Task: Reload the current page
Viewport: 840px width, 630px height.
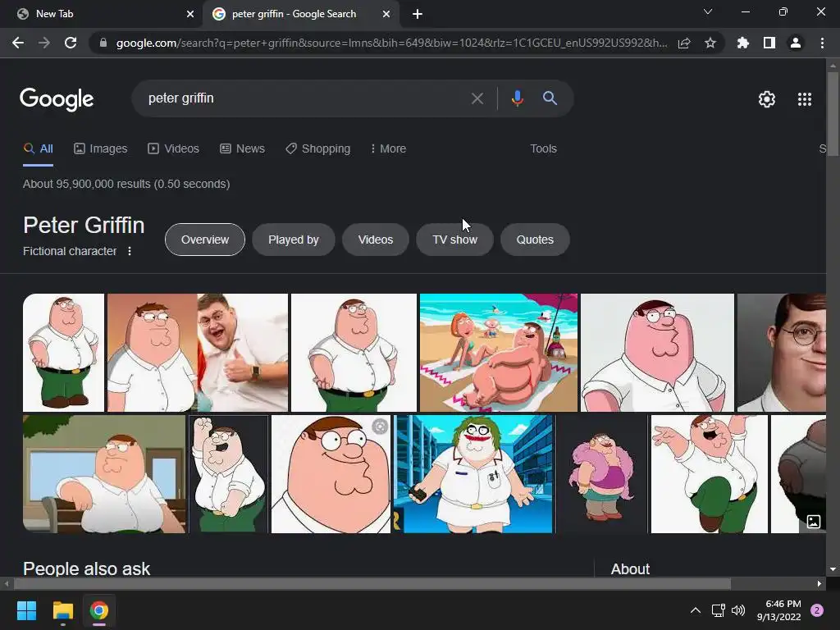Action: 71,43
